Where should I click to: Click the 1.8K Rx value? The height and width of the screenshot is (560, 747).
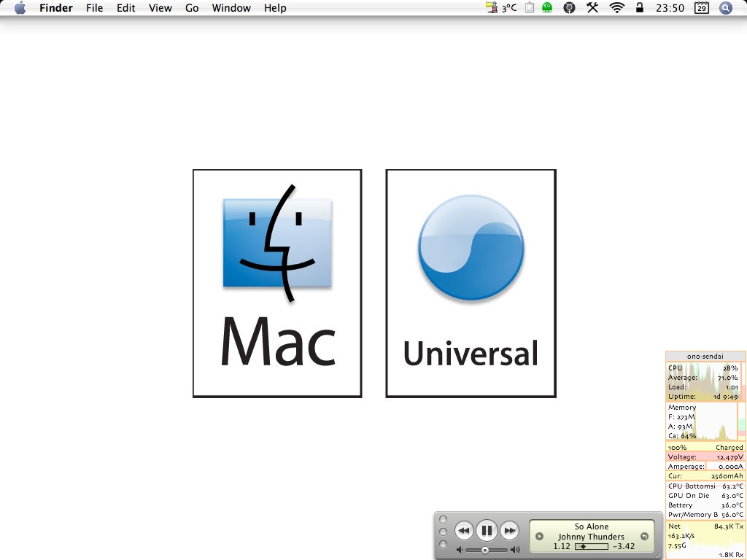(x=731, y=555)
